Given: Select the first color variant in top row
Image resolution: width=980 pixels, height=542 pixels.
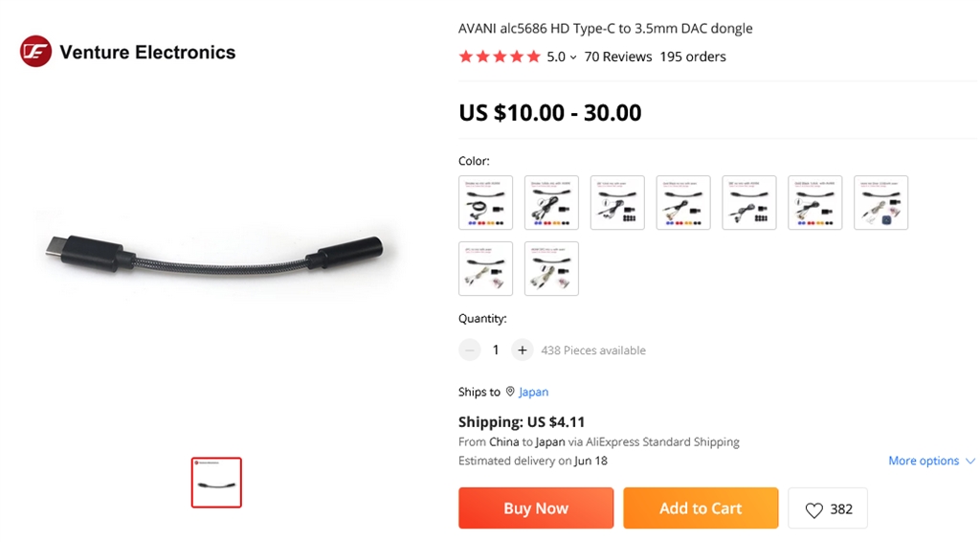Looking at the screenshot, I should click(x=485, y=202).
